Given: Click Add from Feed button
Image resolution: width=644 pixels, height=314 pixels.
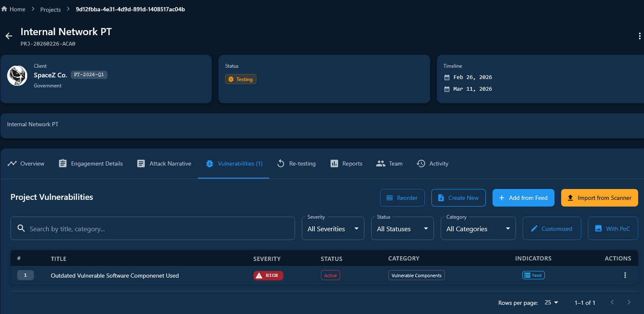Looking at the screenshot, I should click(x=523, y=198).
